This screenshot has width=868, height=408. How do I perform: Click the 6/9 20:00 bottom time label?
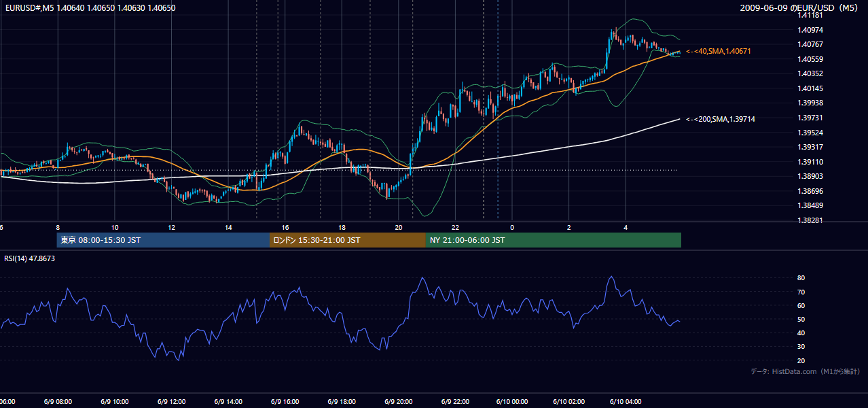coord(399,401)
